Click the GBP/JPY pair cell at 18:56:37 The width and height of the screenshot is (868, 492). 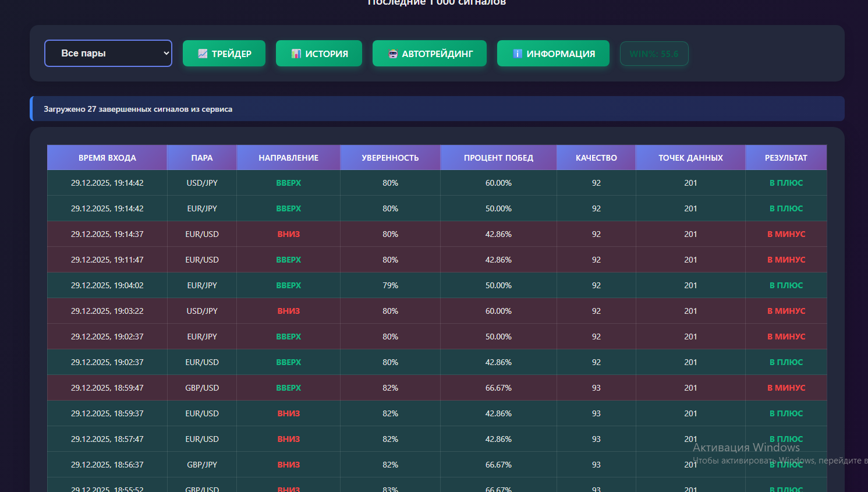click(x=202, y=465)
